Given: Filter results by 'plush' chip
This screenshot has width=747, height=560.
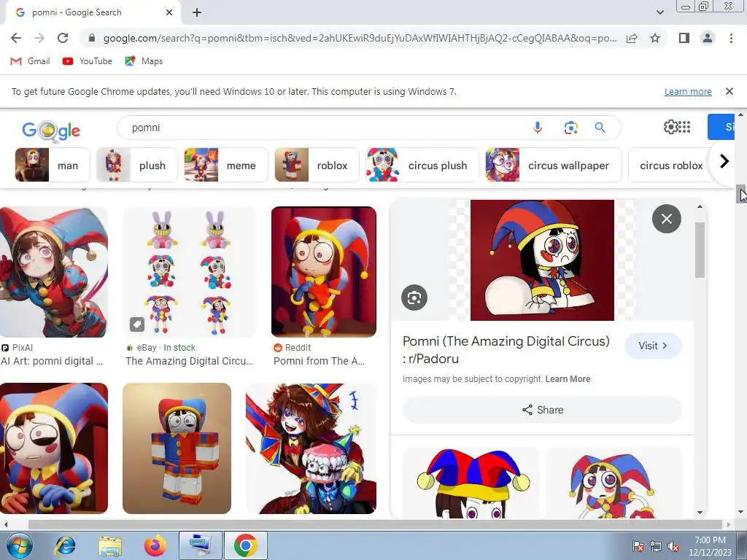Looking at the screenshot, I should pyautogui.click(x=136, y=166).
